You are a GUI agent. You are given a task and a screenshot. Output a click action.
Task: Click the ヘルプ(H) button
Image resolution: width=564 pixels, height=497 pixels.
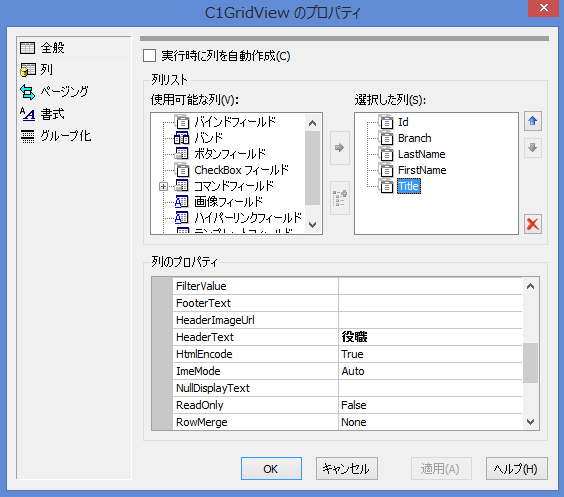click(517, 469)
